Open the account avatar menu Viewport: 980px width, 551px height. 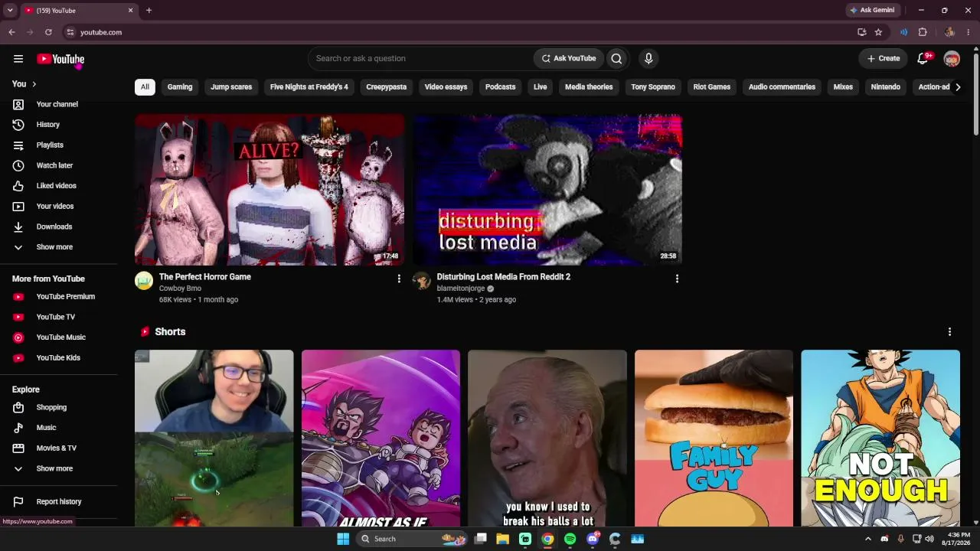[952, 59]
